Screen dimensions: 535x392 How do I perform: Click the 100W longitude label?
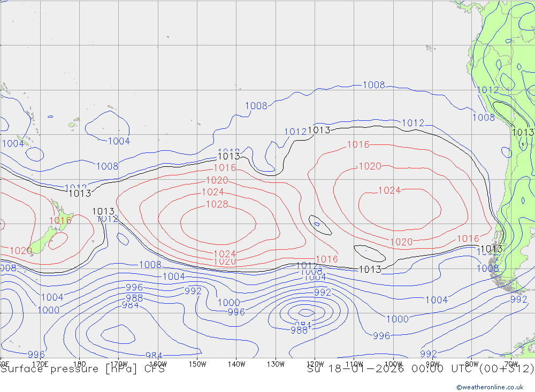[393, 364]
